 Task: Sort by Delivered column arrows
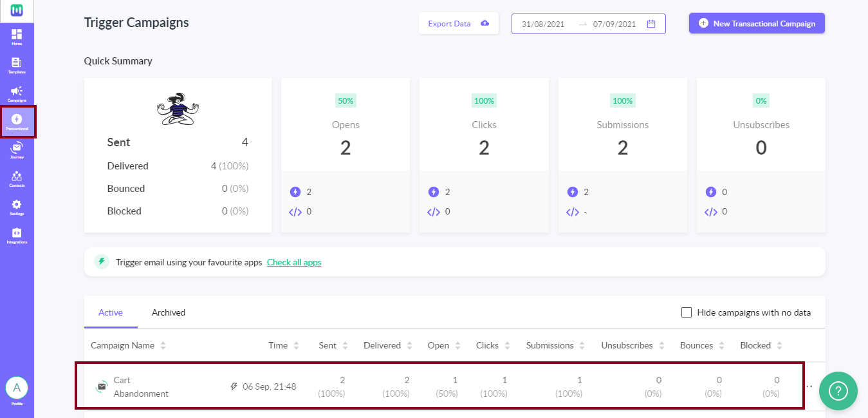410,346
